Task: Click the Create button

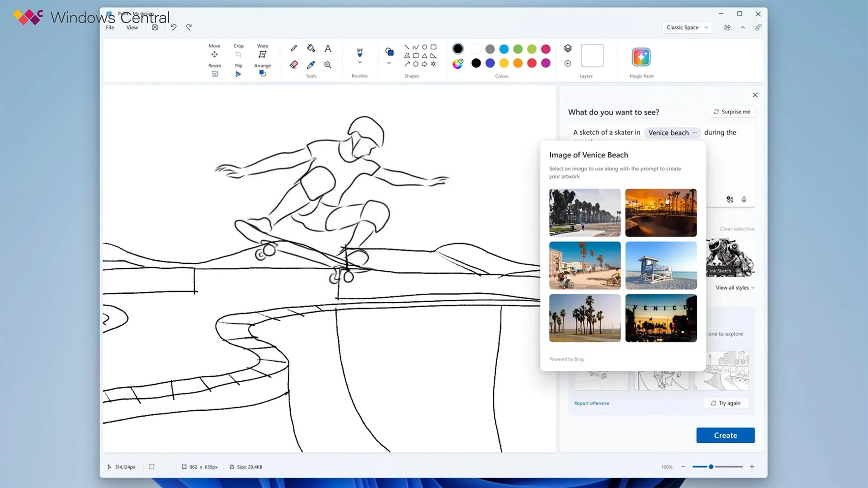Action: click(x=725, y=435)
